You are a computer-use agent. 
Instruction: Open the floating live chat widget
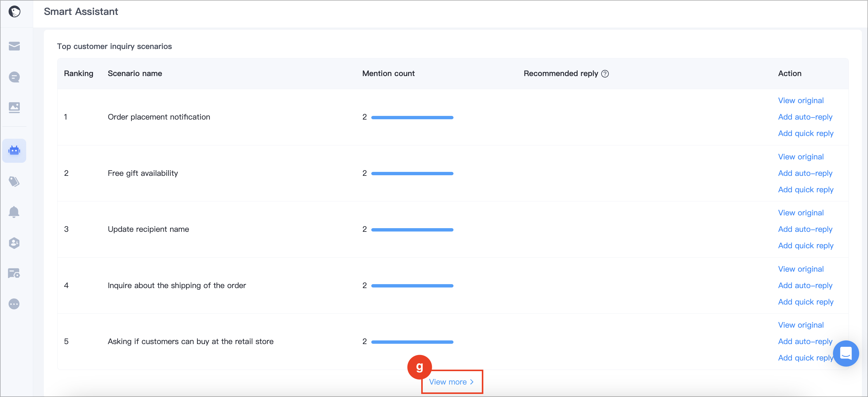coord(846,353)
